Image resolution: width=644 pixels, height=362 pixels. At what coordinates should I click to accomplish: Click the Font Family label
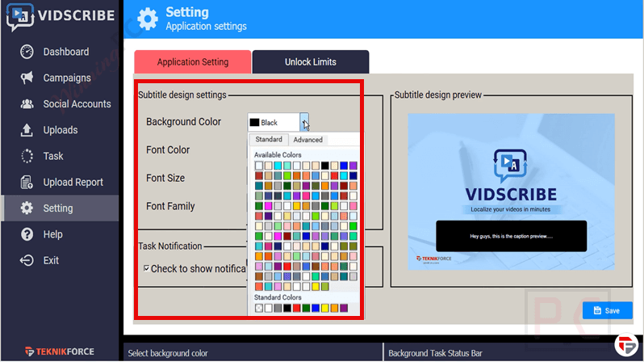click(170, 206)
